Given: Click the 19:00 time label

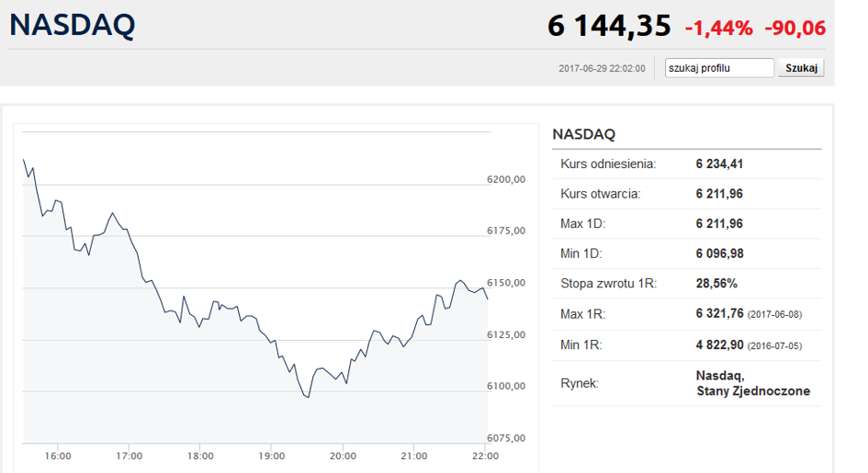Looking at the screenshot, I should pyautogui.click(x=271, y=456).
